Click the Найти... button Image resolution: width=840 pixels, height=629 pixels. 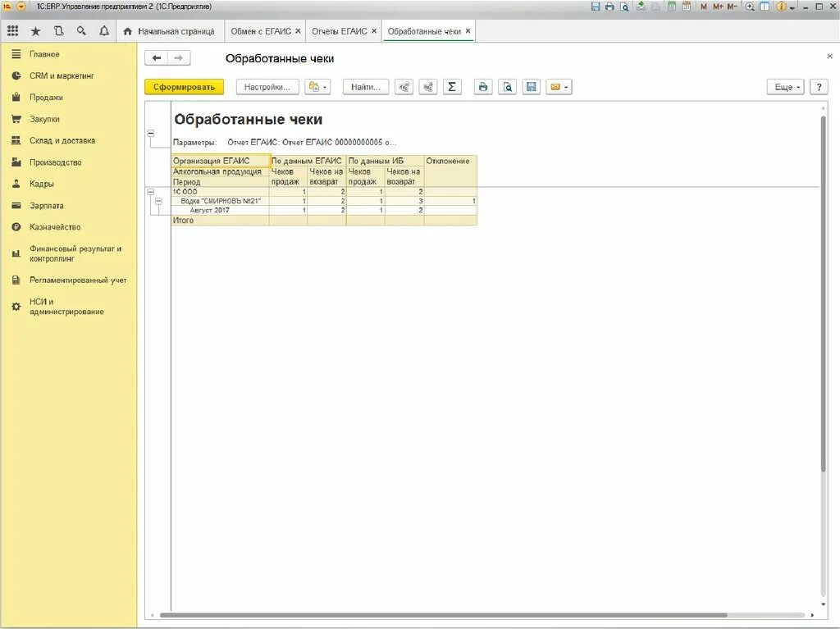[366, 87]
